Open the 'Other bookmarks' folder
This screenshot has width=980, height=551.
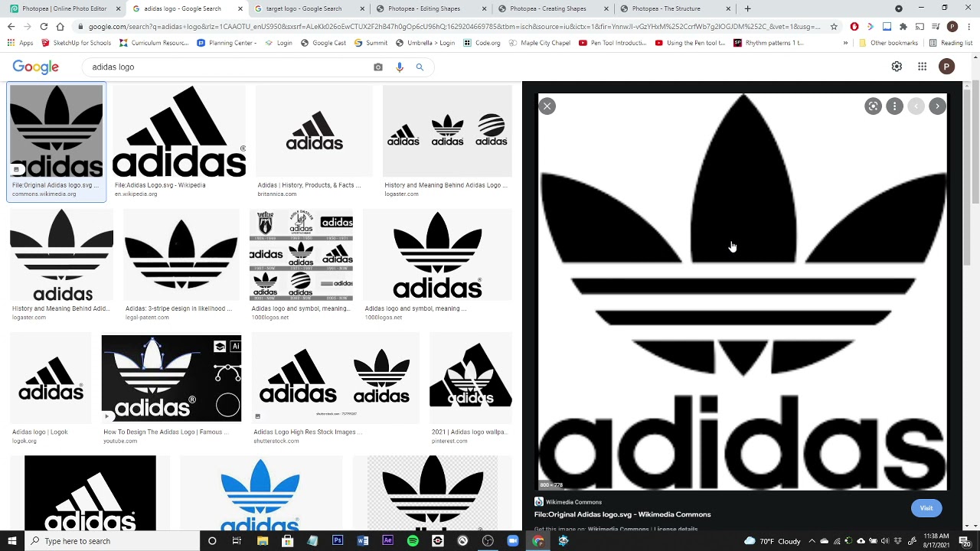coord(890,43)
